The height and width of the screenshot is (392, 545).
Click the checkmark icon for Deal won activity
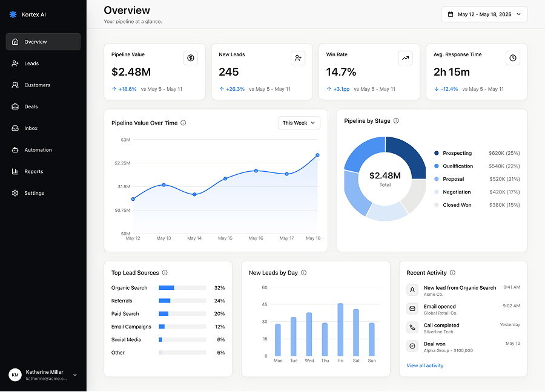click(x=412, y=346)
